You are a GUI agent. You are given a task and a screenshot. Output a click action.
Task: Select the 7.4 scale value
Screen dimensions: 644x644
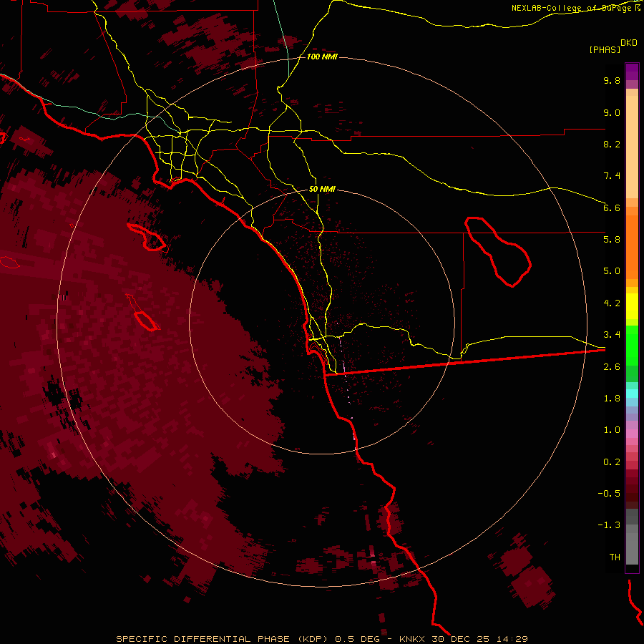612,176
